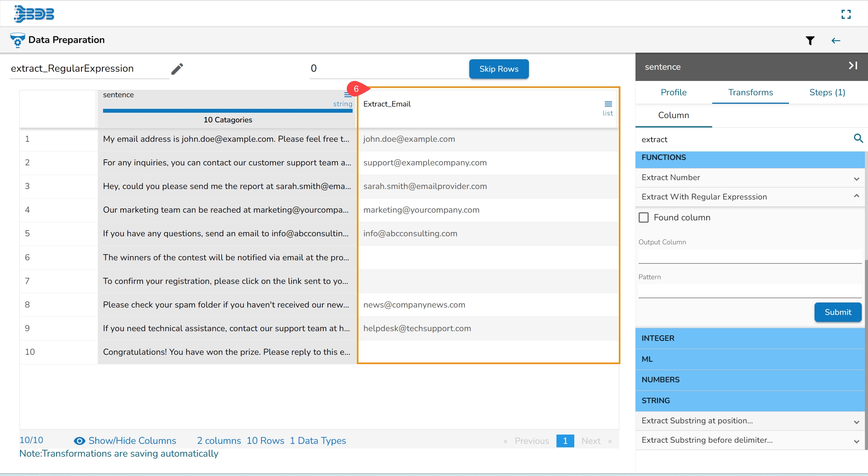Open the Steps (1) tab

(827, 93)
